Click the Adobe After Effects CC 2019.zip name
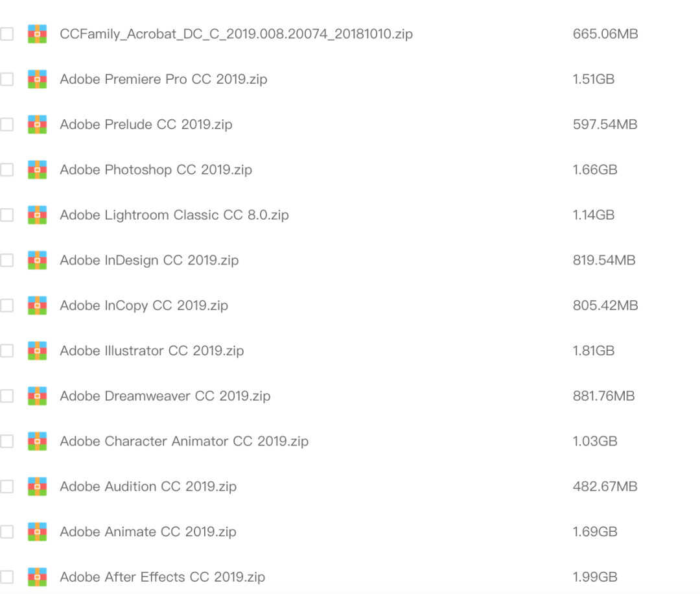This screenshot has width=700, height=594. coord(162,576)
